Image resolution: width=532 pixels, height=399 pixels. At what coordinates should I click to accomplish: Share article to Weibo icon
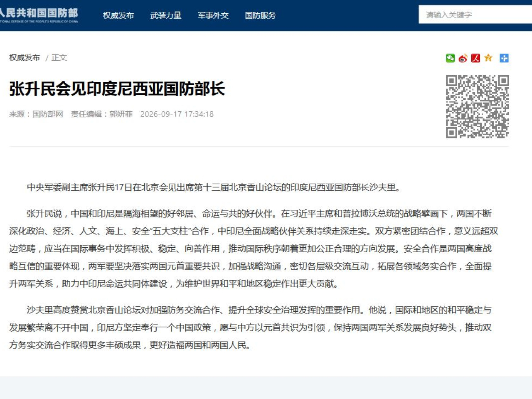[463, 58]
